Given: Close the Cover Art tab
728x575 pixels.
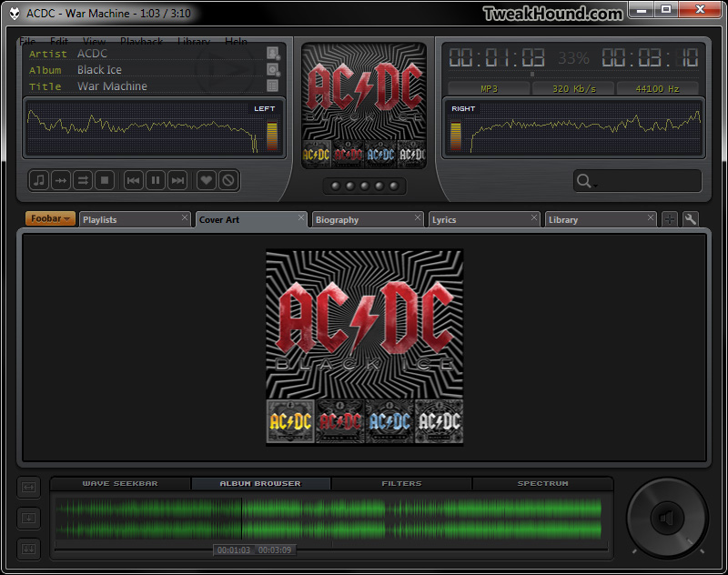Looking at the screenshot, I should click(301, 217).
